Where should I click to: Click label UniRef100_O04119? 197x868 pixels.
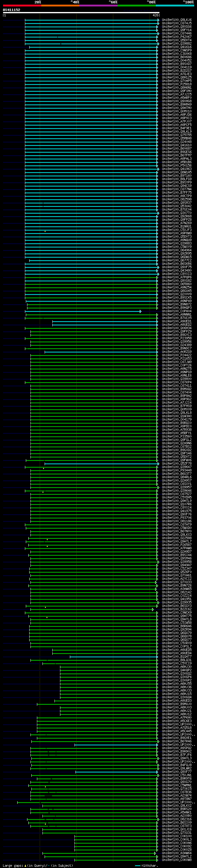tap(177, 67)
